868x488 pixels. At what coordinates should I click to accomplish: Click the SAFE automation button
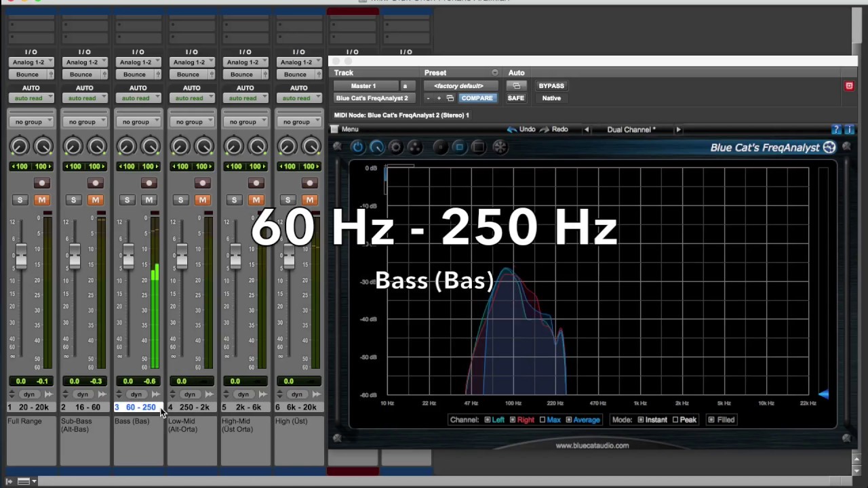(x=516, y=98)
